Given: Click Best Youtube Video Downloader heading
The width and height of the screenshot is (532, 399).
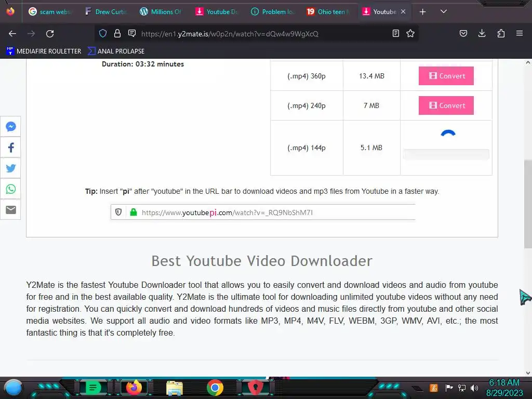Looking at the screenshot, I should (x=262, y=261).
